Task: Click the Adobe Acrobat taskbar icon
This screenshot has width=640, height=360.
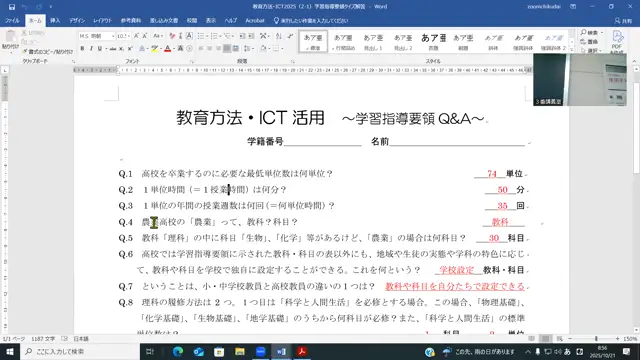Action: pos(302,351)
